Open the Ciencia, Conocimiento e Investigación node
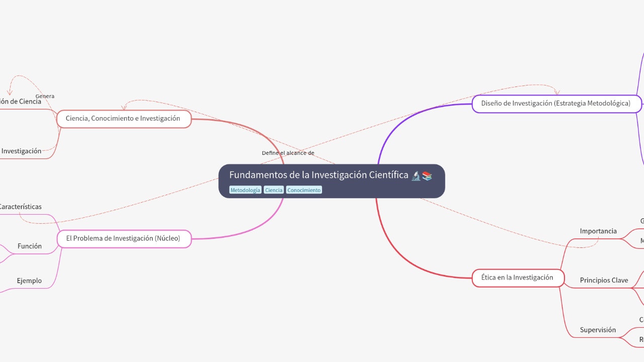This screenshot has height=362, width=644. (x=123, y=119)
